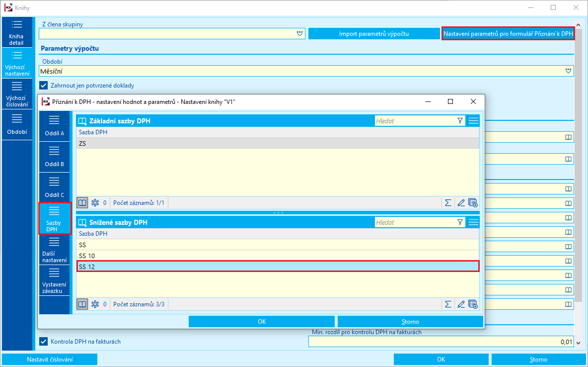
Task: Toggle book view in basic rates footer
Action: click(x=82, y=203)
